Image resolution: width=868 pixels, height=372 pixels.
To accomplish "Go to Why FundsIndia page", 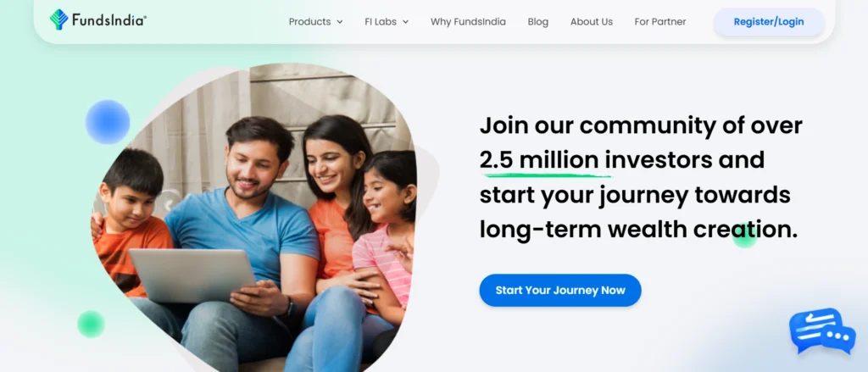I will click(468, 21).
